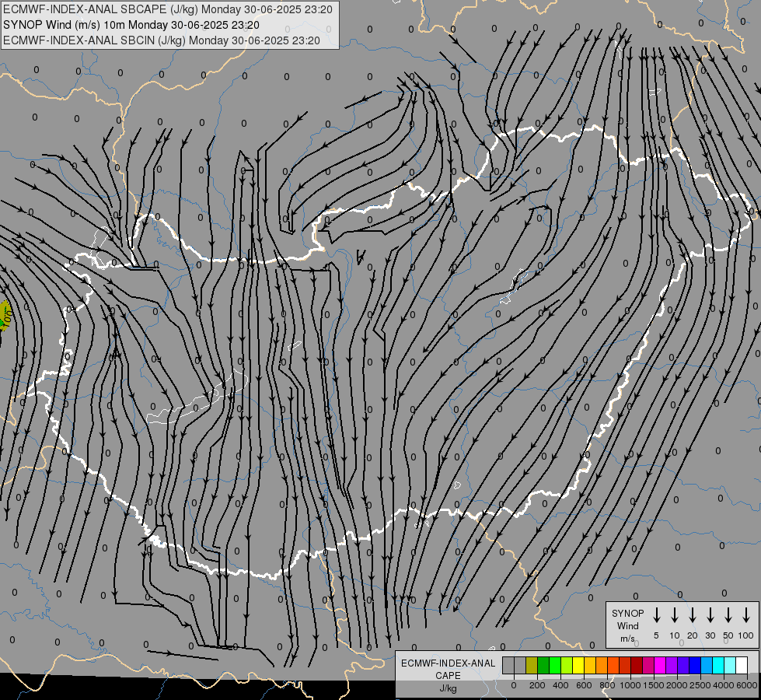
Task: Select the cyan swatch left of the 4000 tick
Action: point(718,665)
